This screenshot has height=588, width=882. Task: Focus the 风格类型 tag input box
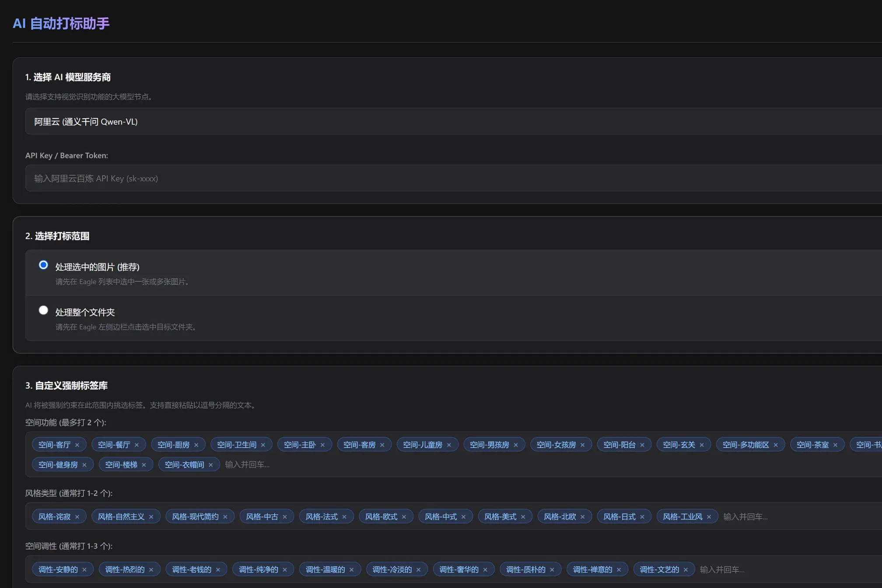(x=787, y=517)
